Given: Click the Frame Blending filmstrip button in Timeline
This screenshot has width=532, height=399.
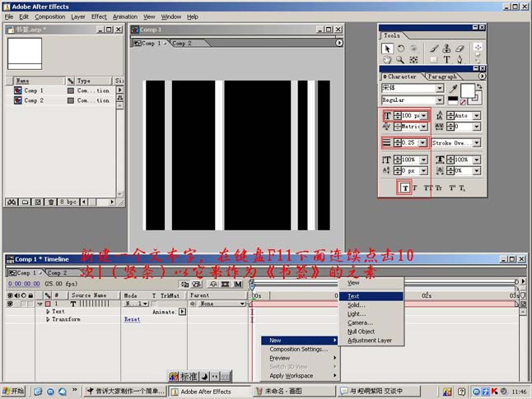Looking at the screenshot, I should coord(225,284).
